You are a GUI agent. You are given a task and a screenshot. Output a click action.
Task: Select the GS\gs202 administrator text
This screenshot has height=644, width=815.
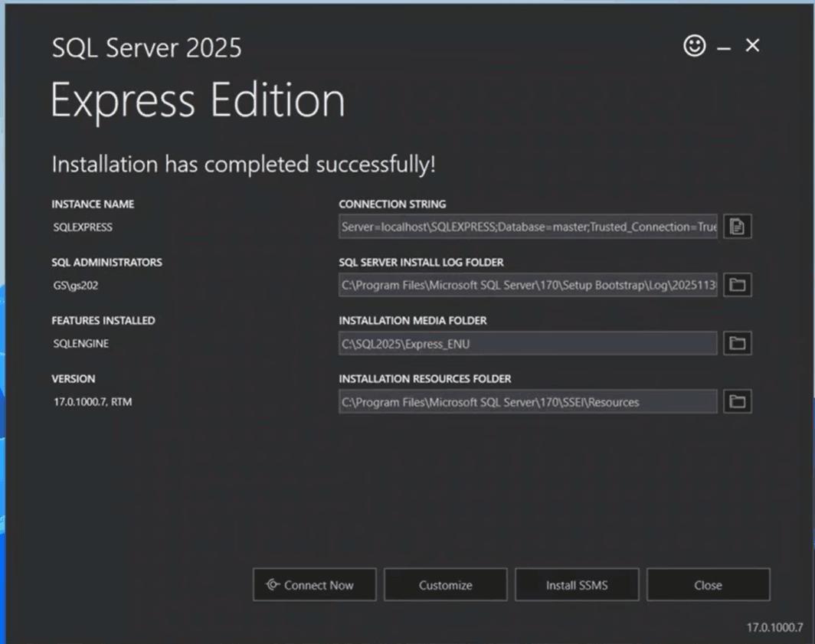point(75,286)
